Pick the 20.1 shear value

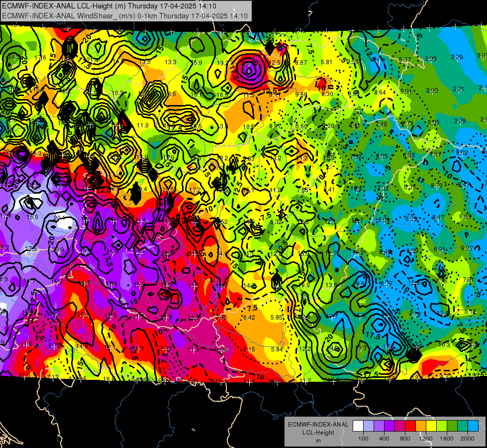[59, 218]
